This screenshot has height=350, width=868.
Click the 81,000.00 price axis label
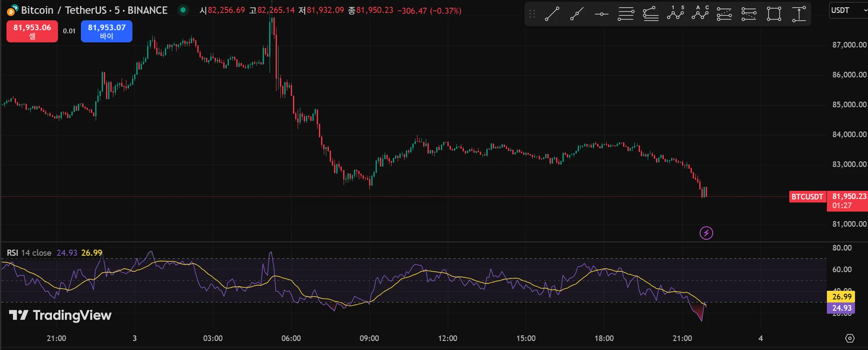849,224
